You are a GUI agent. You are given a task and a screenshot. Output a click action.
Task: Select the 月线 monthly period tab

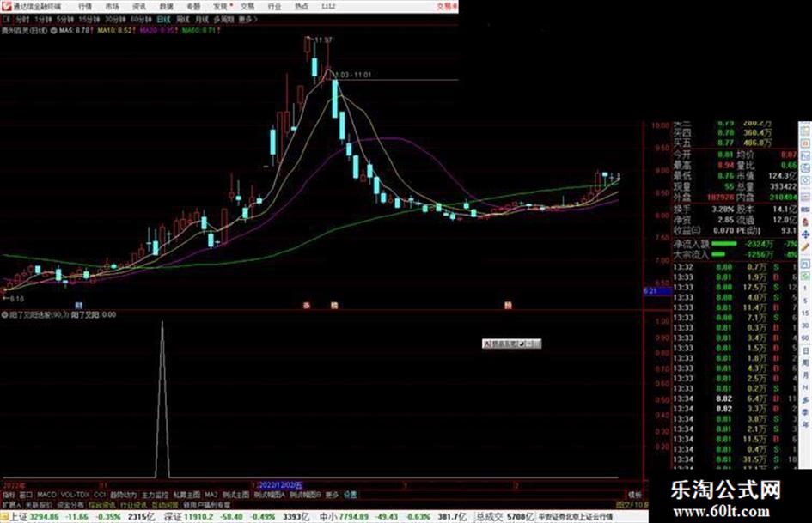(x=201, y=19)
